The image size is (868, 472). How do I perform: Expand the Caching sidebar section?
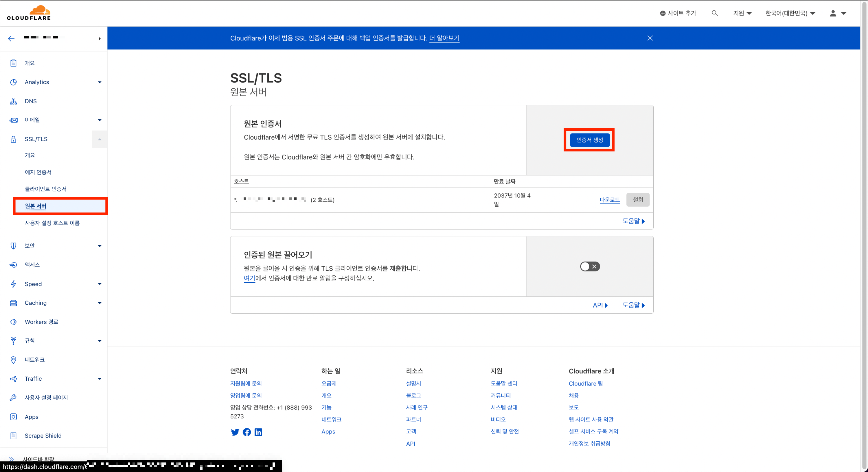coord(100,303)
